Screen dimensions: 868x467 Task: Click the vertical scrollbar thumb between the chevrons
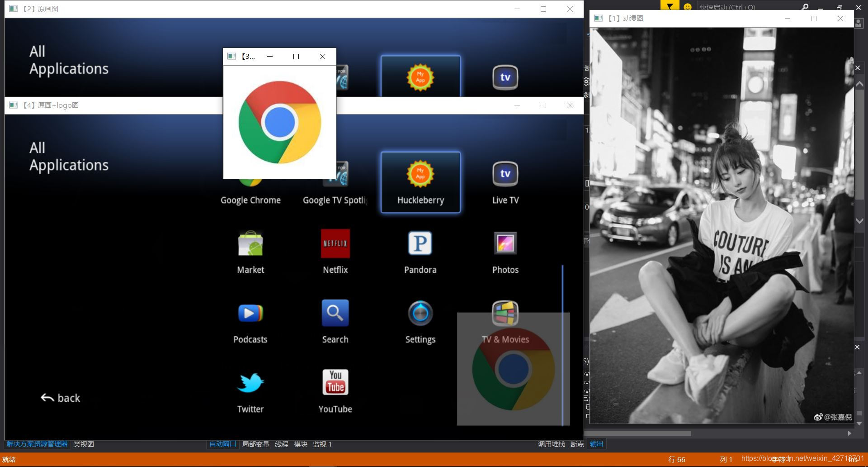[859, 145]
